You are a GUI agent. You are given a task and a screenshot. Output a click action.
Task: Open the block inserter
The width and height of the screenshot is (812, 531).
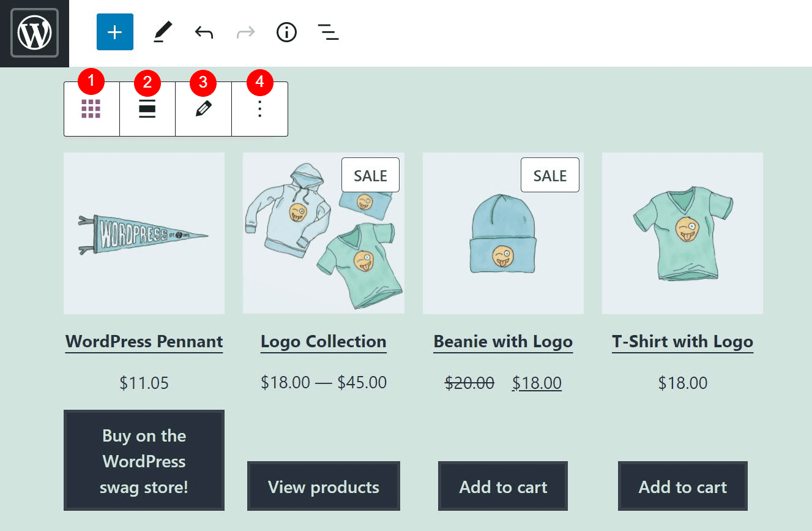(x=114, y=32)
